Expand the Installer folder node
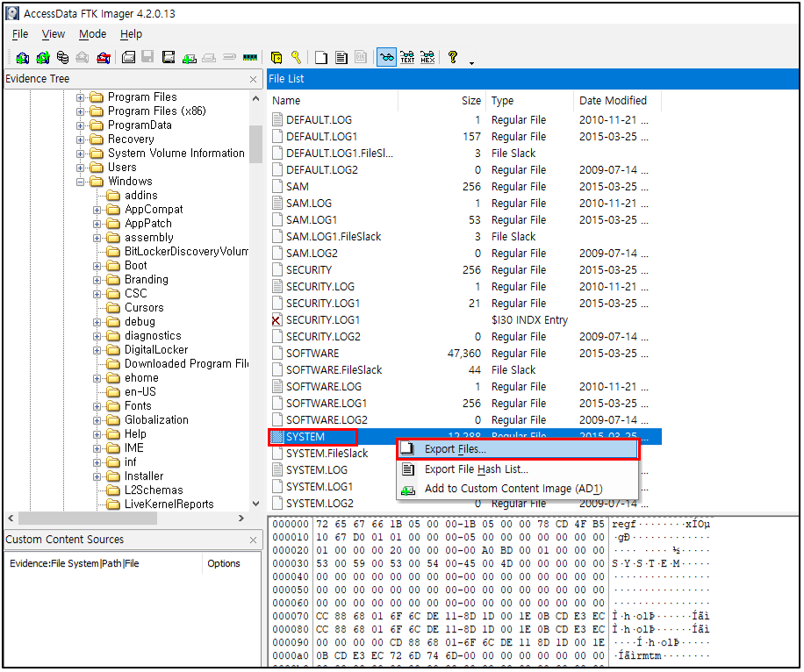Image resolution: width=804 pixels, height=672 pixels. coord(97,476)
